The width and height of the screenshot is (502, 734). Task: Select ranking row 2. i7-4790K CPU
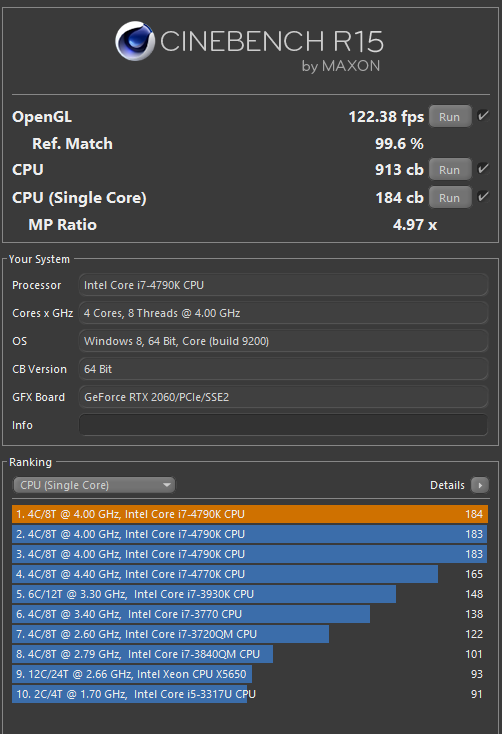250,534
